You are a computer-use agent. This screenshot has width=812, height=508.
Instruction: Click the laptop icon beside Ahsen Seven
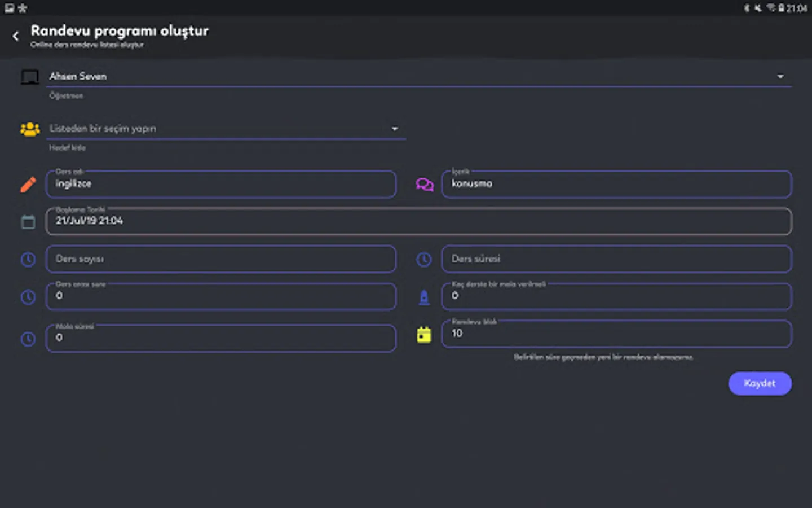tap(30, 77)
